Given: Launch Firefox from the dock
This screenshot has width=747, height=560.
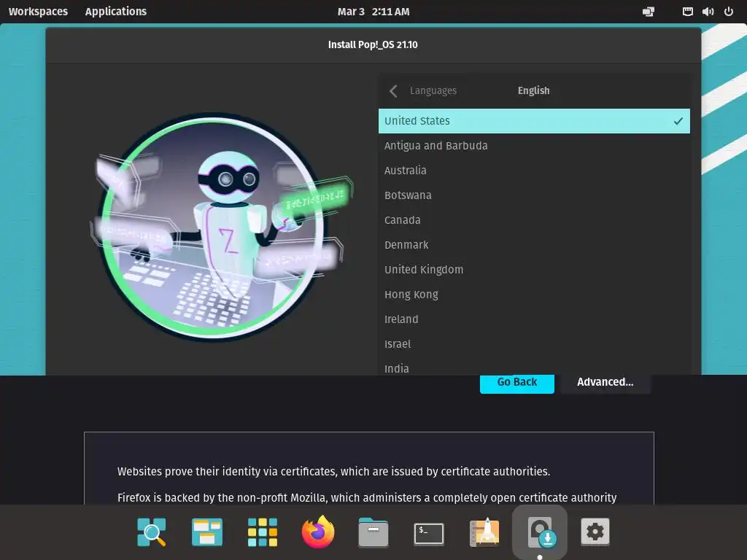Looking at the screenshot, I should point(318,532).
